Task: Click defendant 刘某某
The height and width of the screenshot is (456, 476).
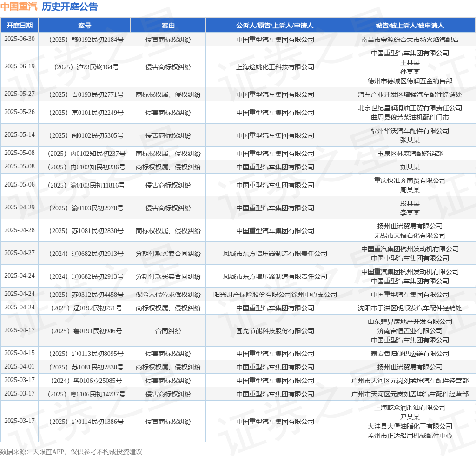Action: (x=410, y=167)
